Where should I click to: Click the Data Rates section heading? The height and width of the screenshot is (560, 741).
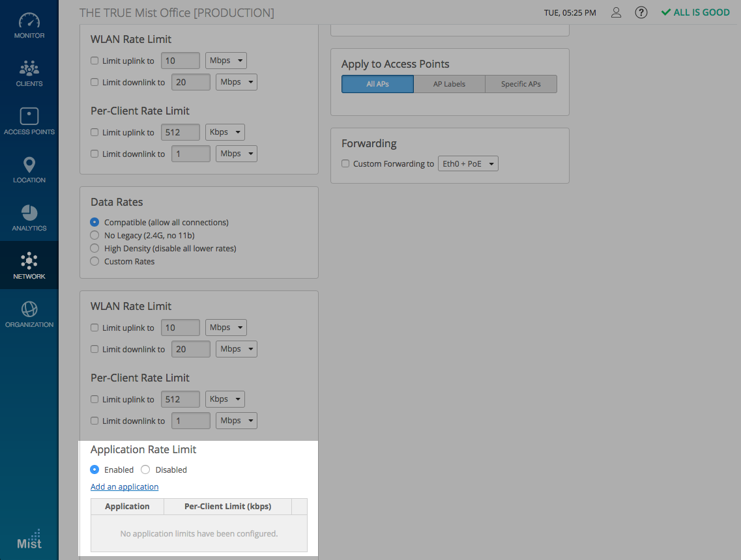[117, 202]
